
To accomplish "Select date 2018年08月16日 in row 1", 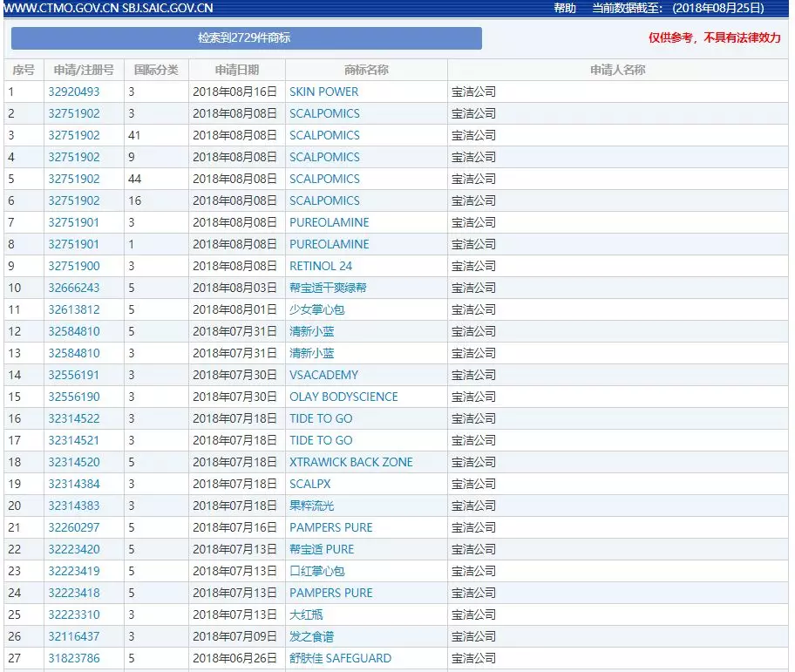I will pos(234,92).
